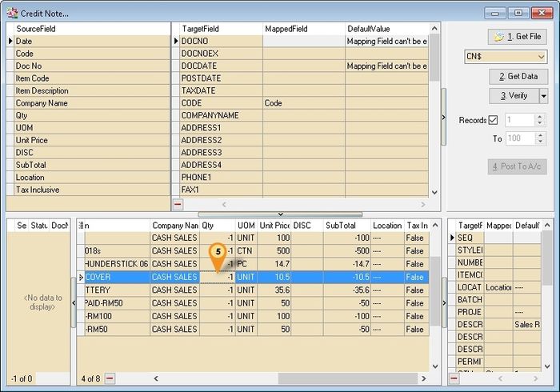This screenshot has width=560, height=392.
Task: Open the Verify button dropdown arrow
Action: (x=544, y=96)
